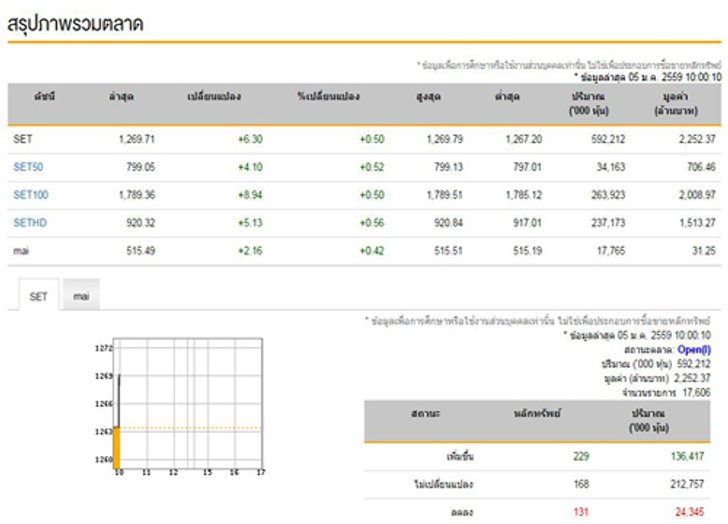
Task: Select declining securities count 131
Action: coord(581,512)
